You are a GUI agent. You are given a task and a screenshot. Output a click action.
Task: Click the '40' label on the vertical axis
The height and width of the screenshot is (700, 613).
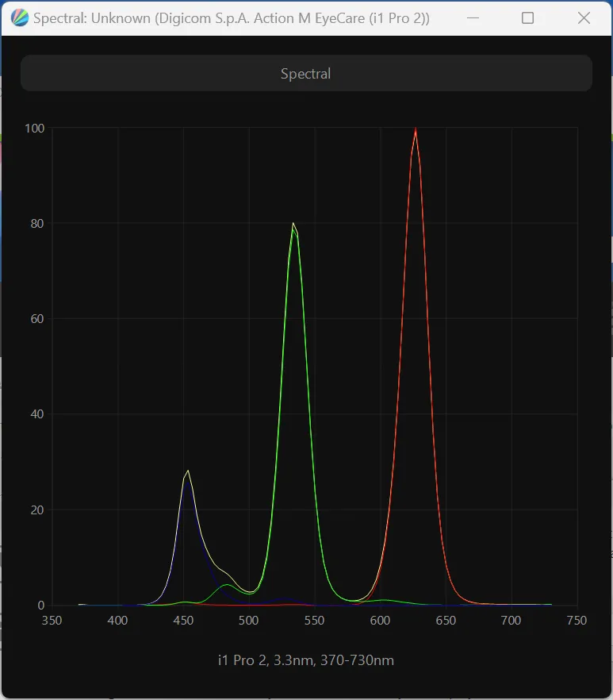37,414
